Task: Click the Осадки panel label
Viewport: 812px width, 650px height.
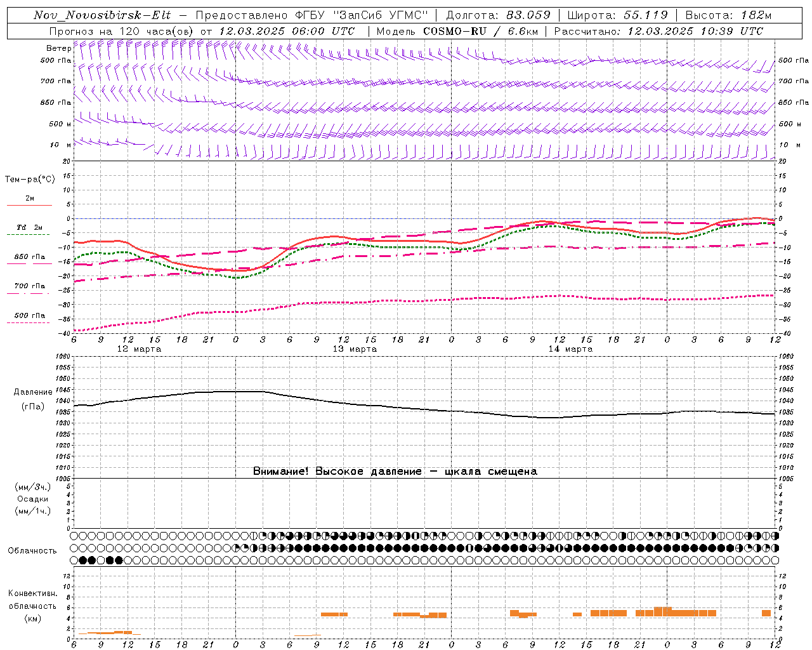Action: click(x=32, y=499)
